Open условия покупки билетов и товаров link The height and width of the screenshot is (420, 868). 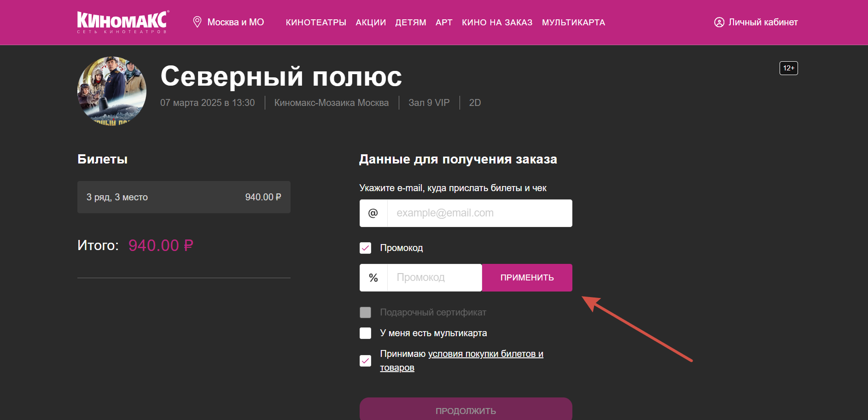(461, 361)
